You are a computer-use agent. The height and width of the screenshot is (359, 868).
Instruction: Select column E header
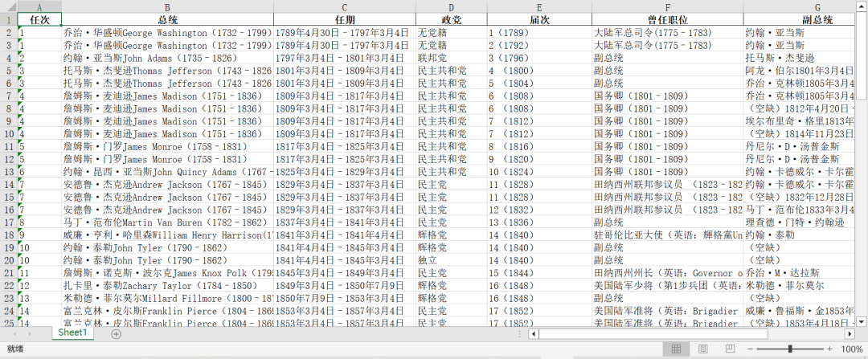pos(539,6)
